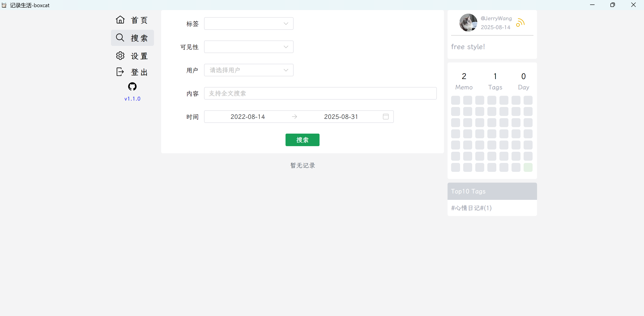Click the settings gear icon

pyautogui.click(x=120, y=56)
